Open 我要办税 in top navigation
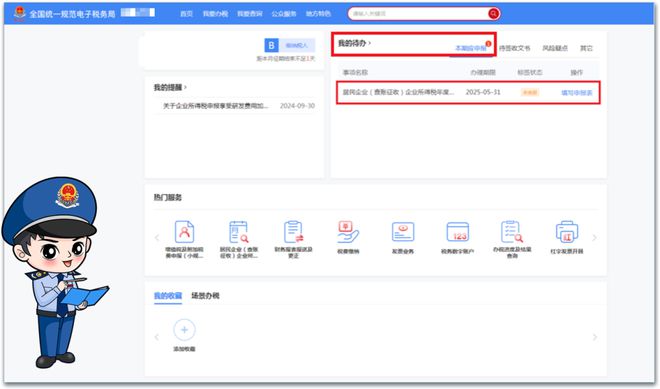Screen dimensions: 660x389 pyautogui.click(x=215, y=13)
